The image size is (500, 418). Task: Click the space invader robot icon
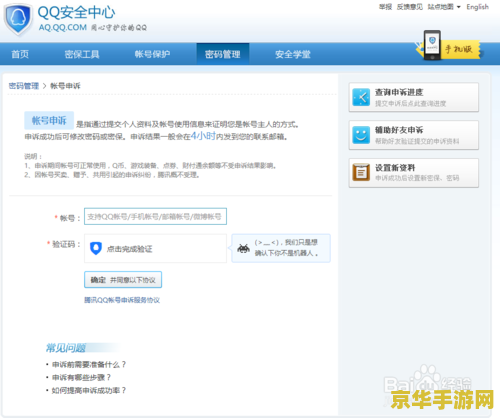click(x=243, y=248)
